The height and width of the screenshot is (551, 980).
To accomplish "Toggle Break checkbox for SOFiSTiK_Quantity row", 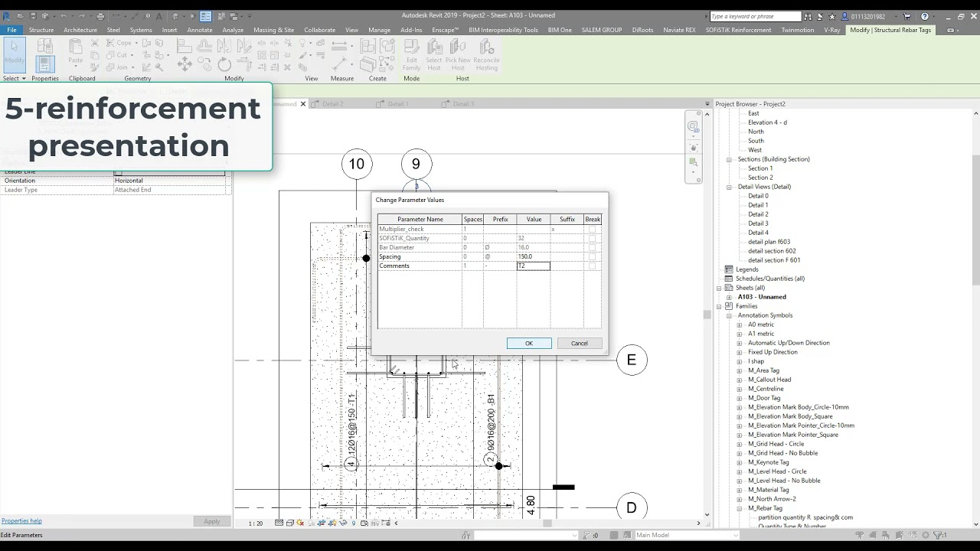I will click(592, 238).
